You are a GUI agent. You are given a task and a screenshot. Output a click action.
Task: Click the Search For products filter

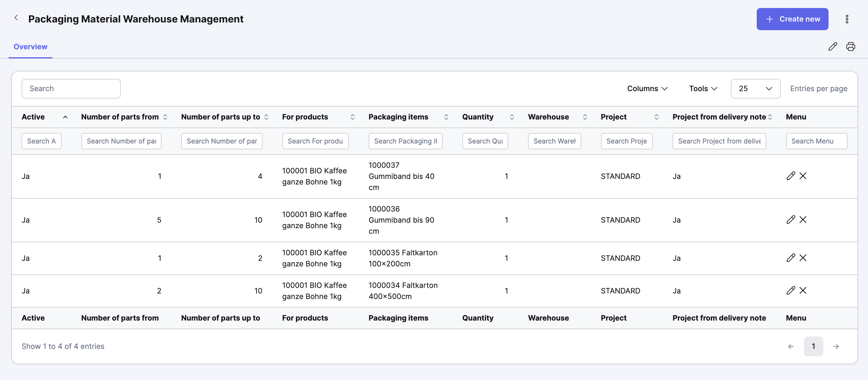(315, 141)
